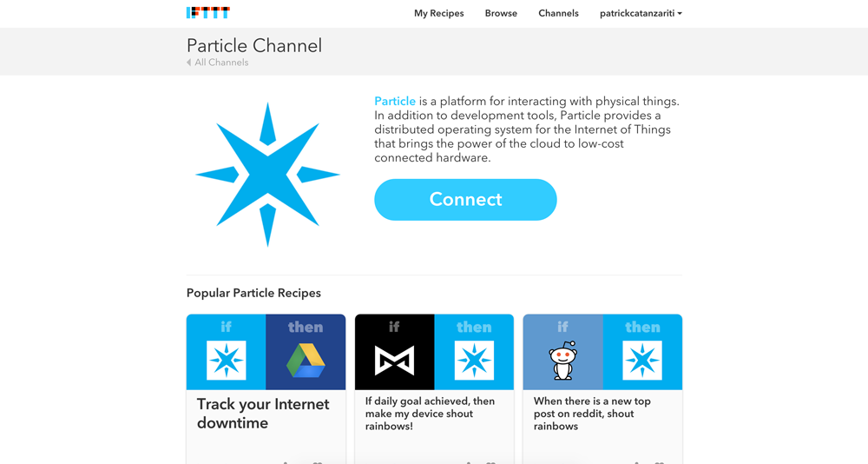Click the reddit alien icon
Screen dimensions: 868x464
(x=563, y=361)
